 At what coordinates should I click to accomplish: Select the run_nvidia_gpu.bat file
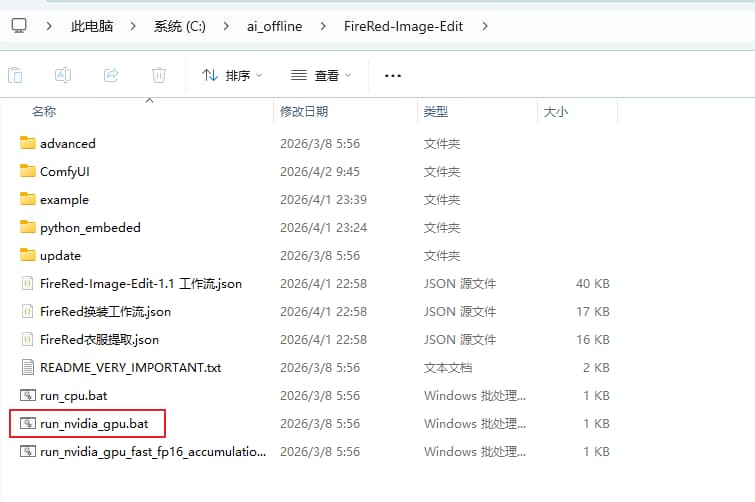click(x=94, y=424)
